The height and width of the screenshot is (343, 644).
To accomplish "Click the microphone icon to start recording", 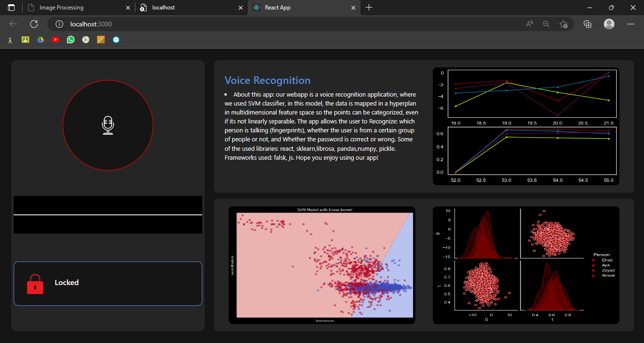I will click(x=108, y=125).
